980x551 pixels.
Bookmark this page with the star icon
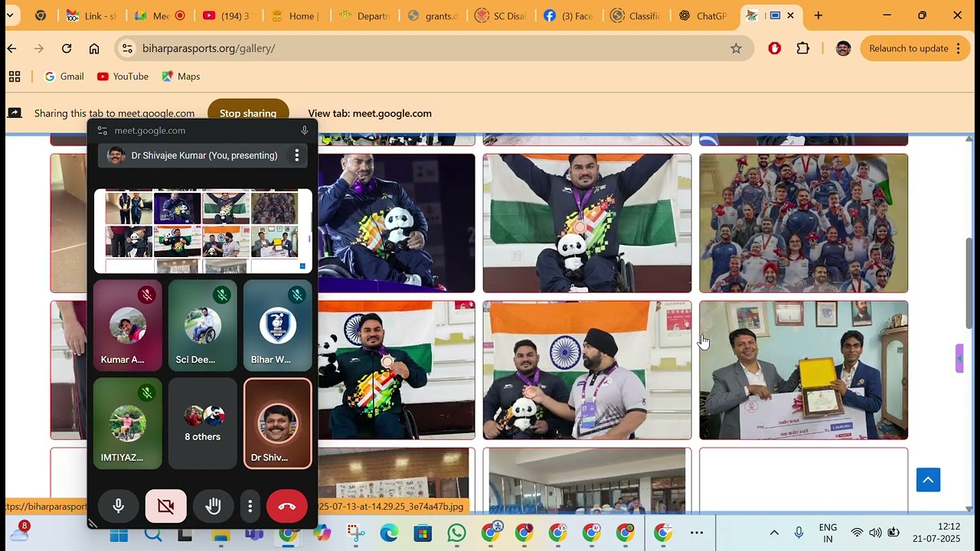[x=736, y=48]
